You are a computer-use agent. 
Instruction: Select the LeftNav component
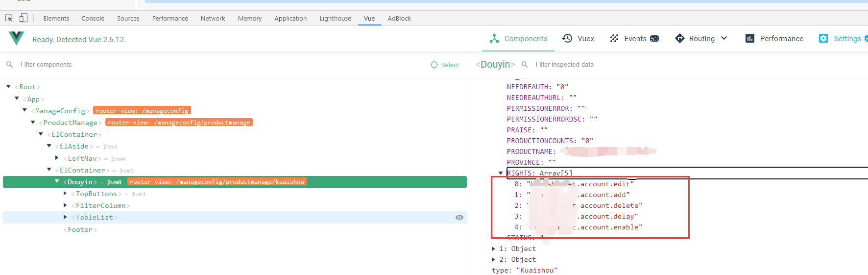tap(82, 158)
